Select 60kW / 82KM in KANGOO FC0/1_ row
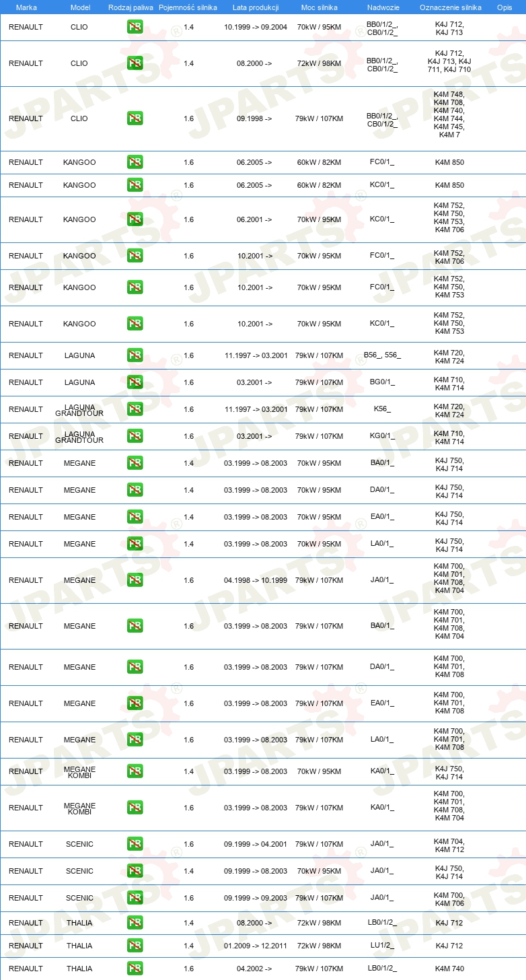 [319, 162]
